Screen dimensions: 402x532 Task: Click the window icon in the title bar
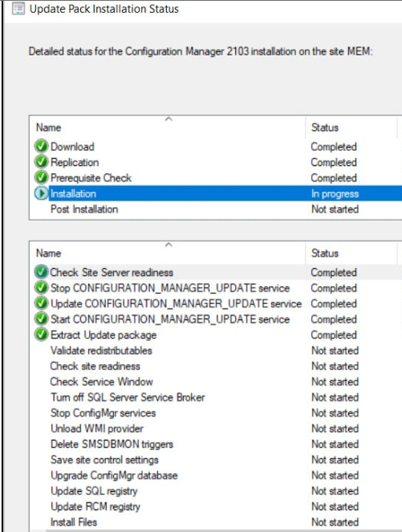tap(18, 9)
